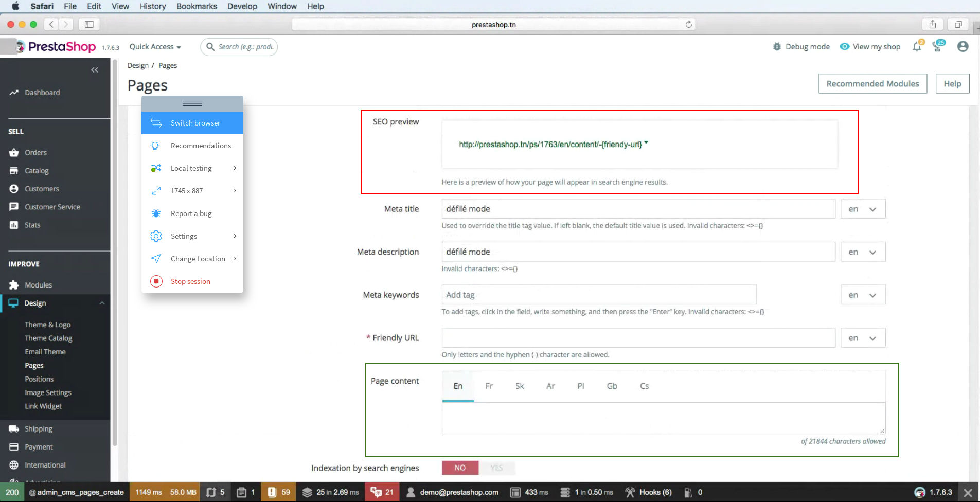Toggle Safari sidebar icon
980x502 pixels.
pos(89,24)
